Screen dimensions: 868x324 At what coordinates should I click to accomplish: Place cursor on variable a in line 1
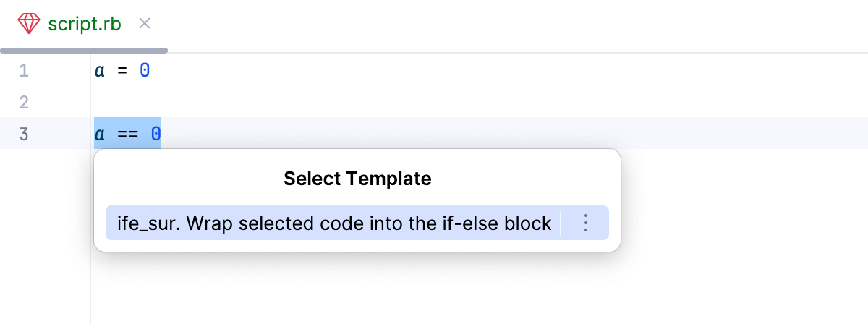point(99,71)
